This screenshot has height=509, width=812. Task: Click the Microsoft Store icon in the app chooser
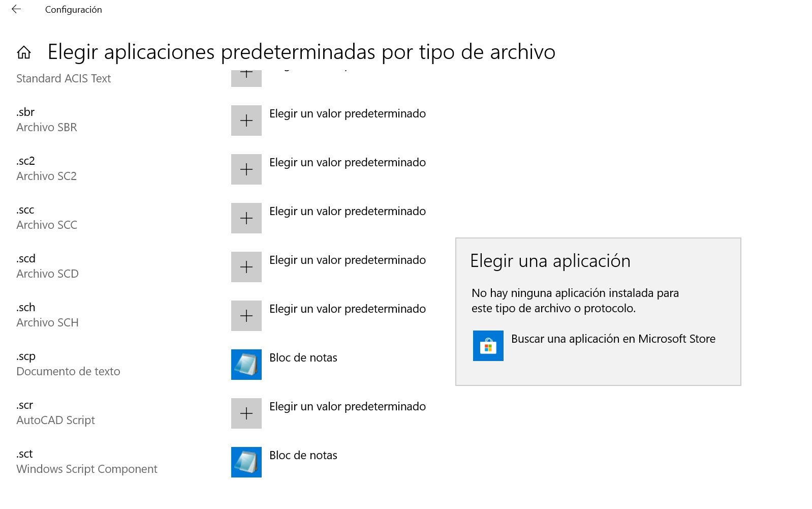(488, 346)
